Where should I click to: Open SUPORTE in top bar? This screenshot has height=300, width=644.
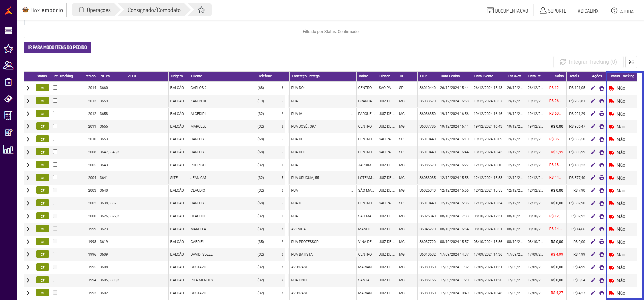click(553, 11)
